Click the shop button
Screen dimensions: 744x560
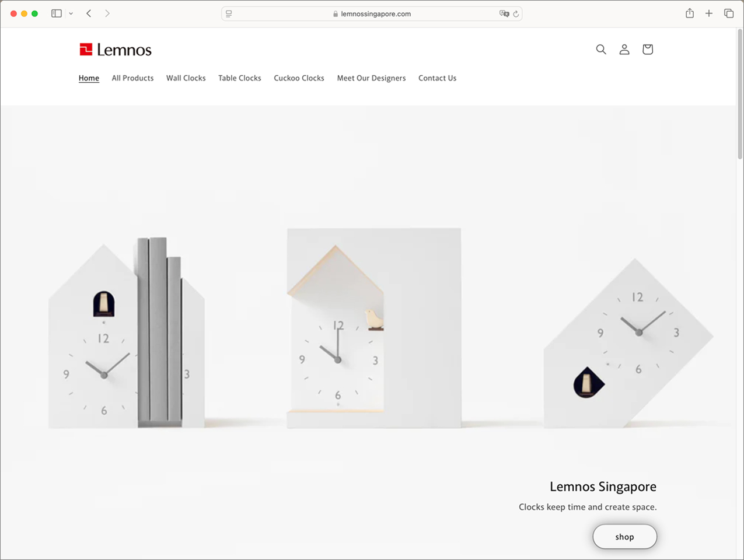pyautogui.click(x=624, y=537)
